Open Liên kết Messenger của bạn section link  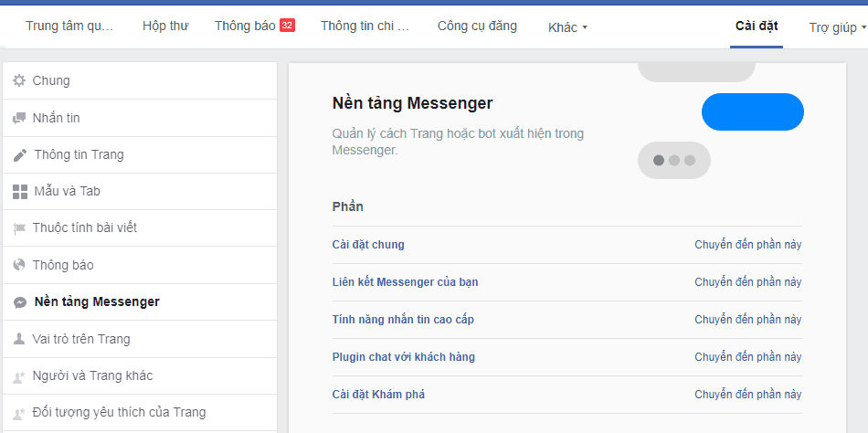[x=405, y=282]
